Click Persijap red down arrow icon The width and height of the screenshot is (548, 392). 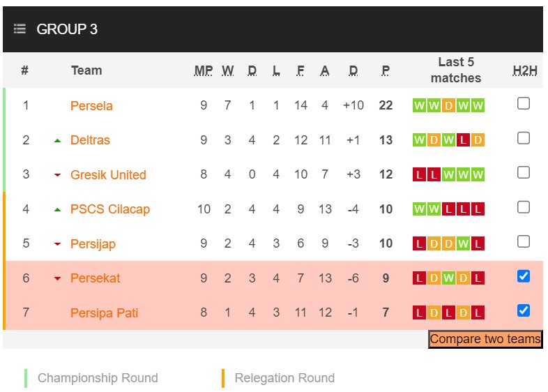coord(58,244)
